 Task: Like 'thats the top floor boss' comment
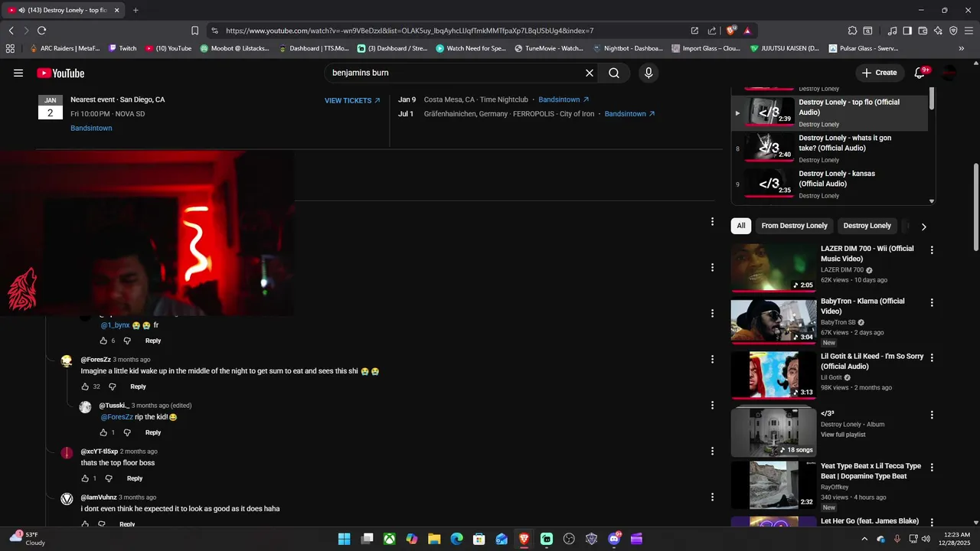85,478
